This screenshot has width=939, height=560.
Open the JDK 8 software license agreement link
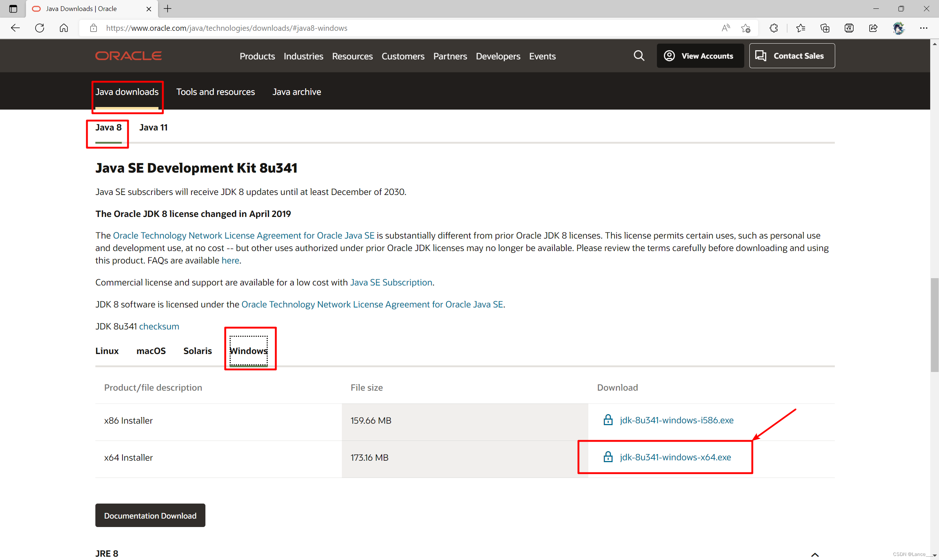pos(372,304)
